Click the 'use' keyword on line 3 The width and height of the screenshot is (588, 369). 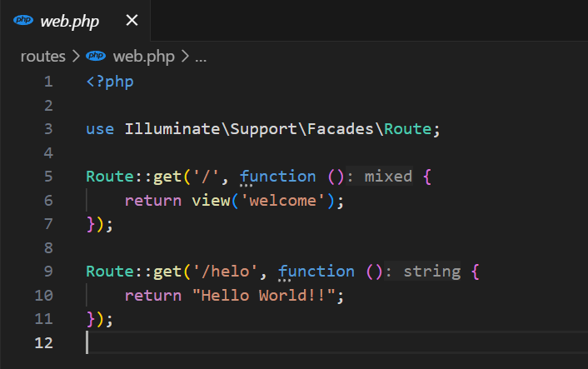click(100, 129)
